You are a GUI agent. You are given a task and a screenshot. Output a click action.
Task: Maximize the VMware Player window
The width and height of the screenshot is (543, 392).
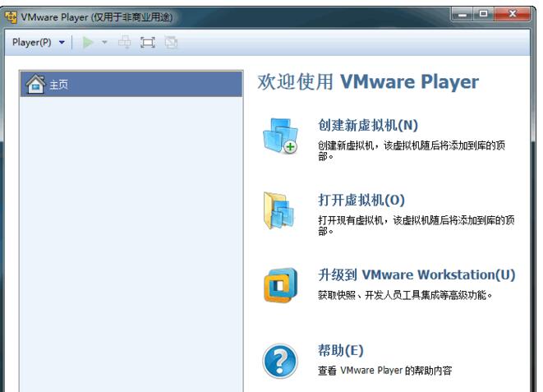click(x=483, y=14)
